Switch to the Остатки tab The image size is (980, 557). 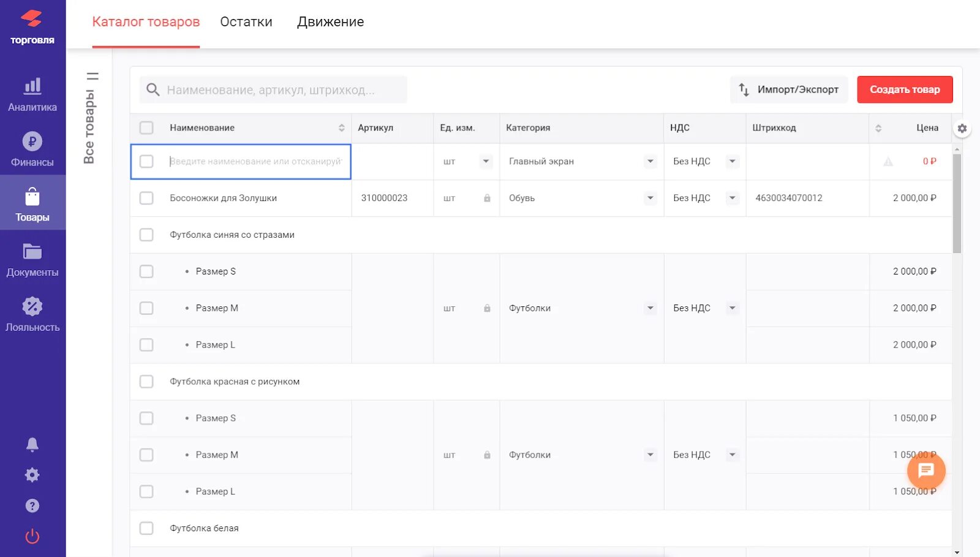point(246,22)
